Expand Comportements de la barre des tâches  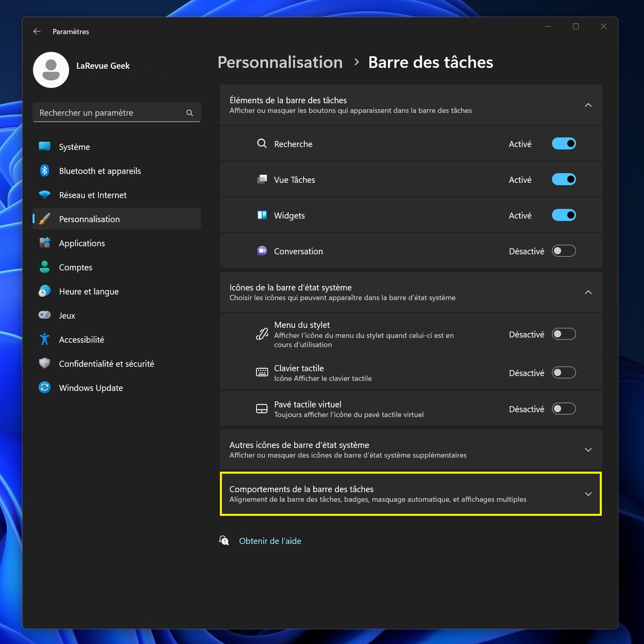(x=588, y=494)
